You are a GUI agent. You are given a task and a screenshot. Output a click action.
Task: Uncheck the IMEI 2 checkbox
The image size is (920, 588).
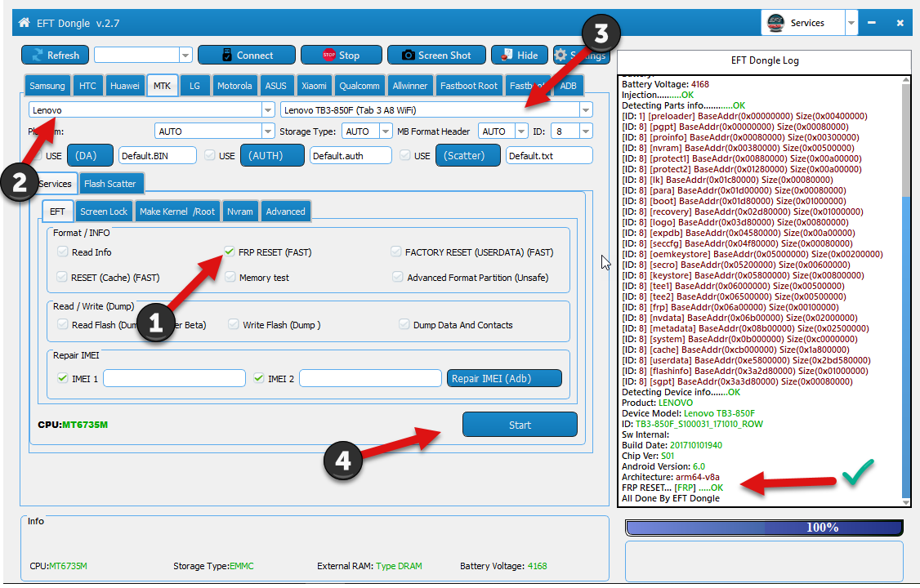pos(259,378)
